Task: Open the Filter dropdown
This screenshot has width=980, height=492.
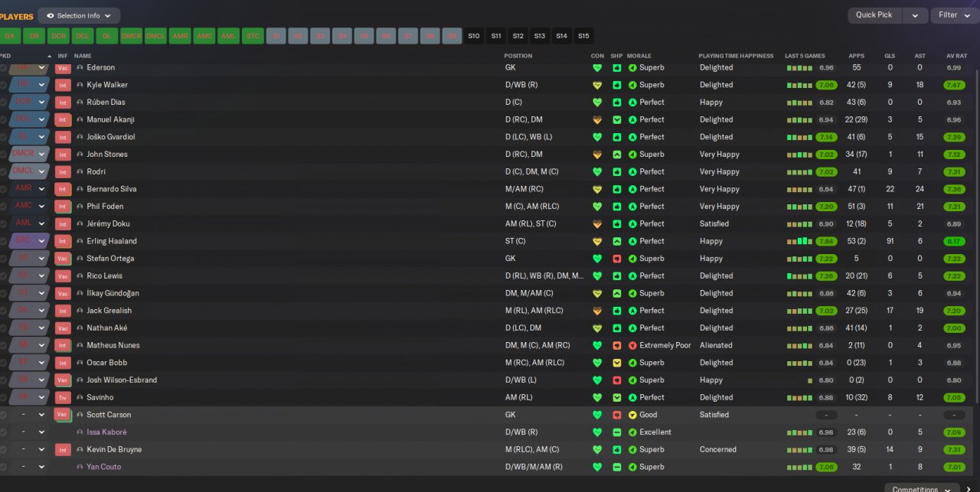Action: (x=955, y=15)
